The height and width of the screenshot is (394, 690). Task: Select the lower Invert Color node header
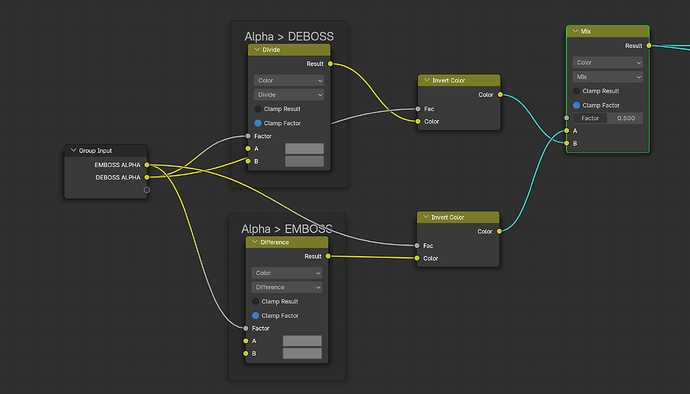tap(458, 217)
